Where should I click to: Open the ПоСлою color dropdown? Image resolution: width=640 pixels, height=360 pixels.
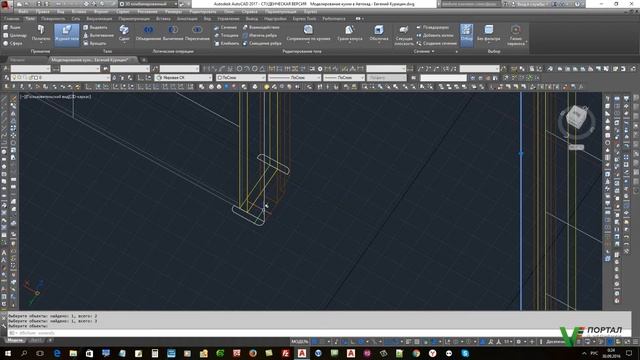240,78
